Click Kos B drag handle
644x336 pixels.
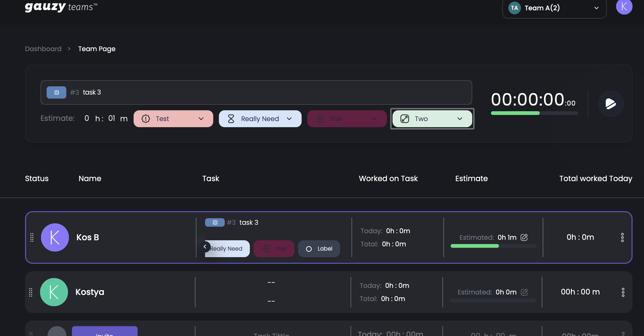click(x=32, y=237)
